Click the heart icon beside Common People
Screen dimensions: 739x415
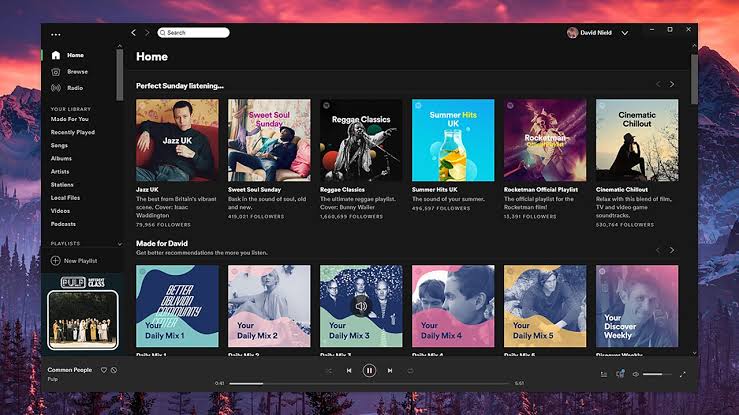tap(103, 370)
